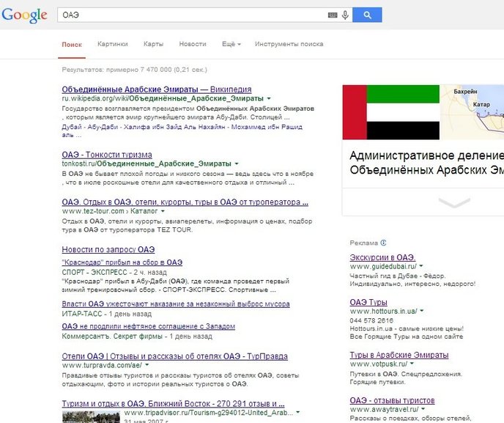Open the Дубай sitelink
The image size is (504, 423).
72,127
